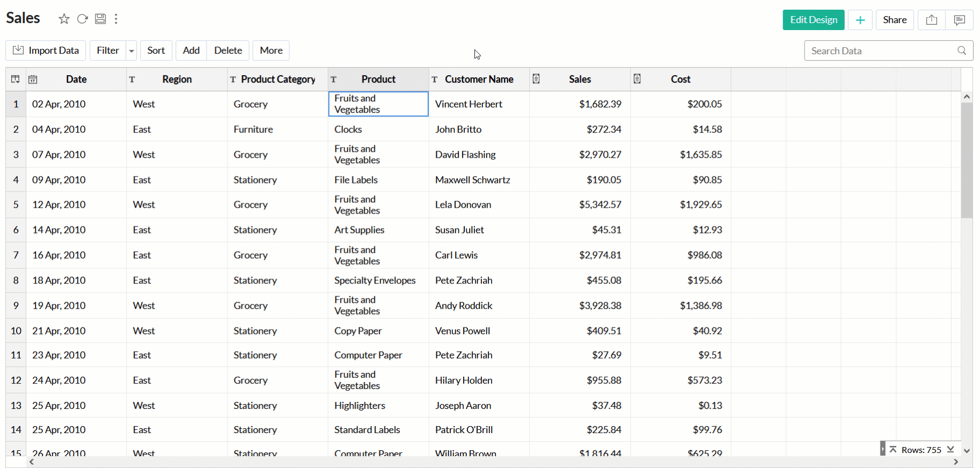Open the More menu
This screenshot has height=468, width=980.
click(271, 50)
